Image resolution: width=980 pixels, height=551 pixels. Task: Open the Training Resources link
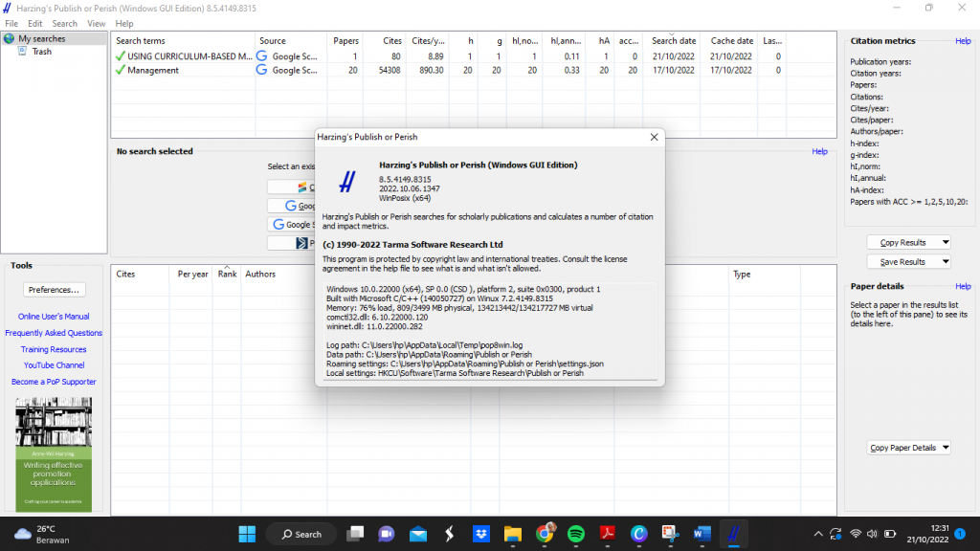click(x=54, y=349)
